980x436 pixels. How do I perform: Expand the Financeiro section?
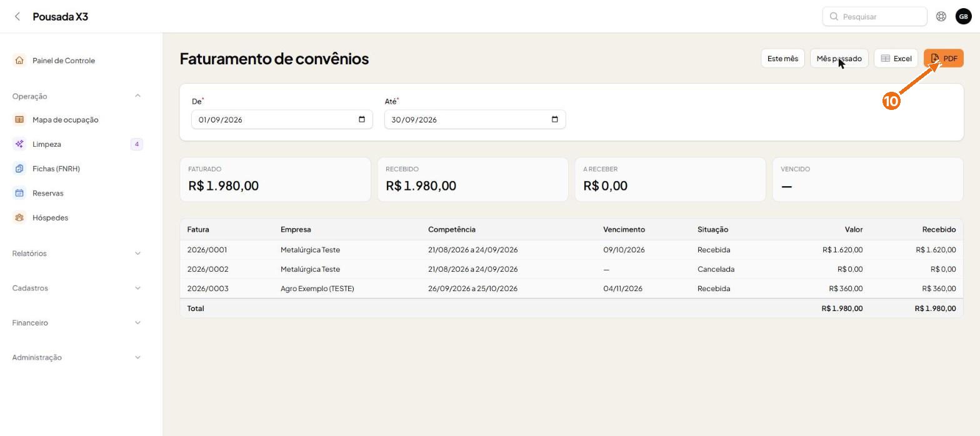coord(137,322)
